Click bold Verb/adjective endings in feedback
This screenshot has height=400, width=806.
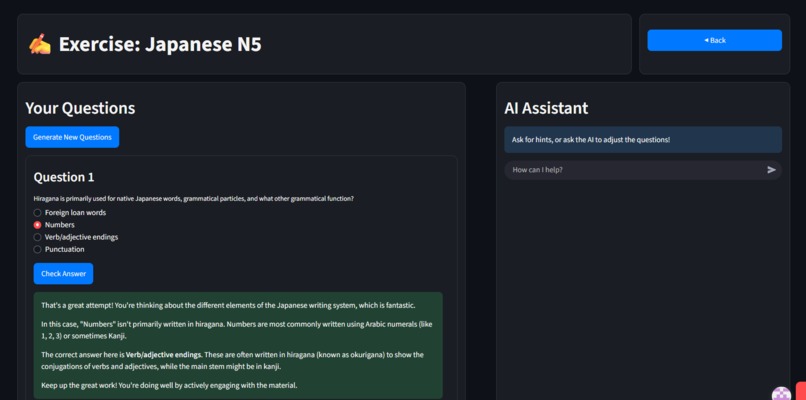click(163, 355)
